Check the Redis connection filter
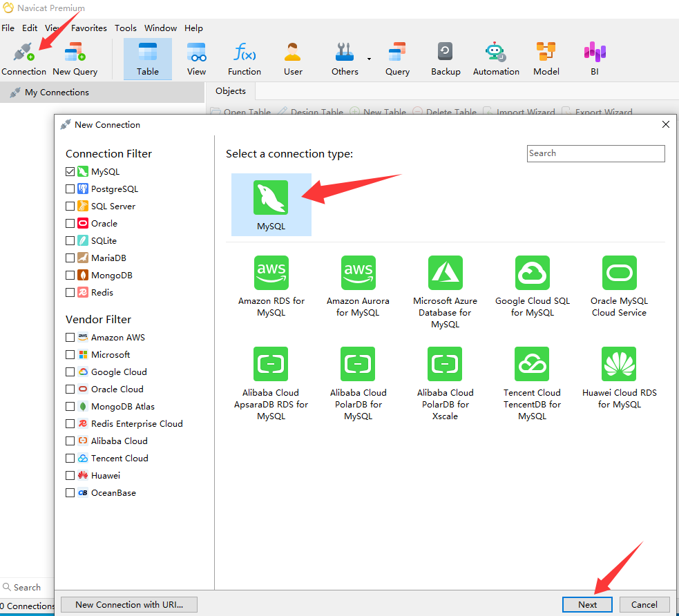The height and width of the screenshot is (616, 679). [70, 293]
